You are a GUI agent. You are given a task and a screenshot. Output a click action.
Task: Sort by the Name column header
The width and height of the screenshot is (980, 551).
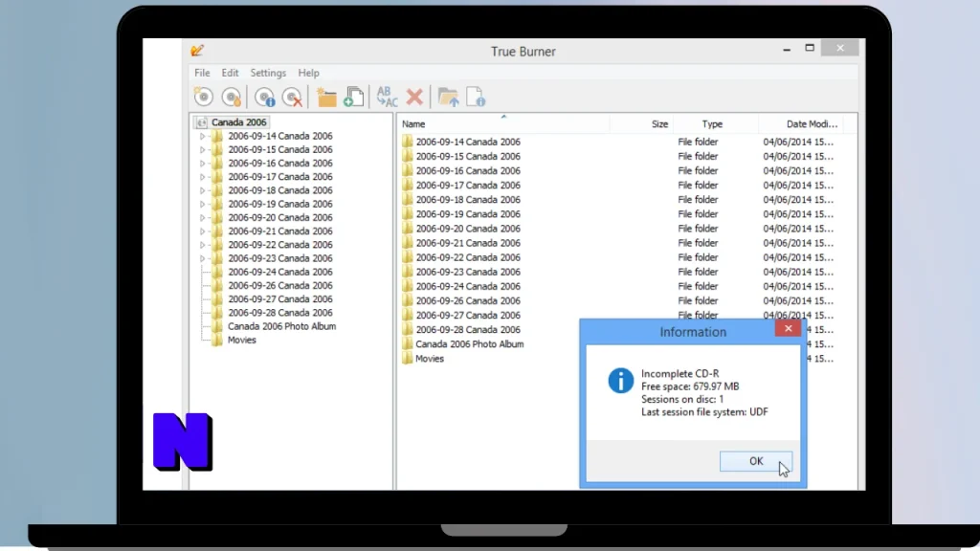pyautogui.click(x=503, y=123)
